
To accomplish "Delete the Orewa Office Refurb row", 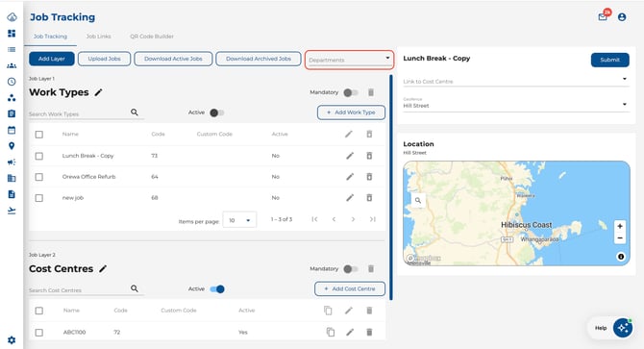I will (x=369, y=177).
